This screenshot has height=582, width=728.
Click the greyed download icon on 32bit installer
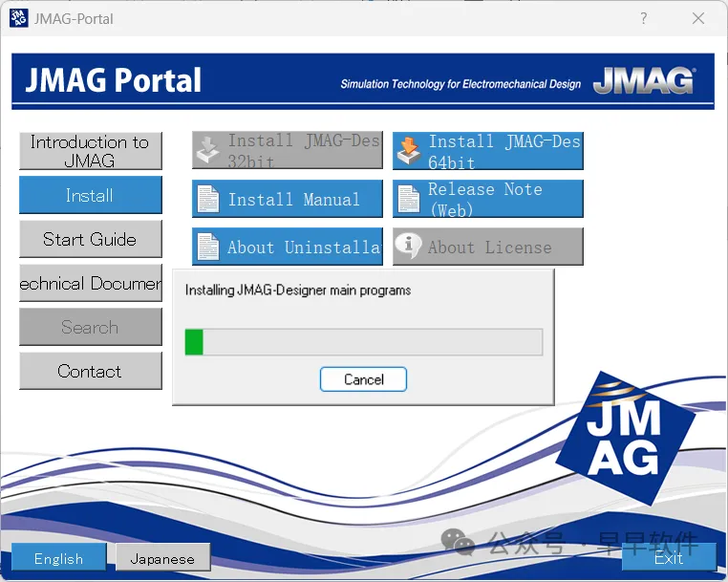coord(207,150)
